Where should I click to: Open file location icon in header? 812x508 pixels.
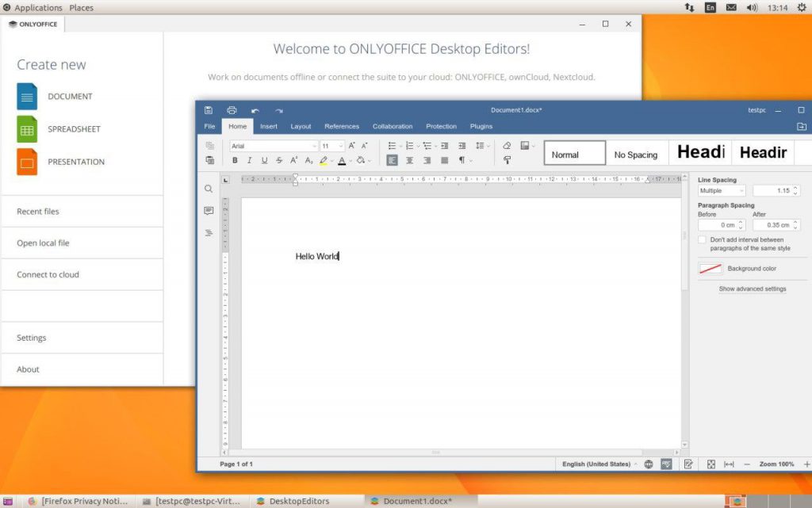tap(801, 126)
